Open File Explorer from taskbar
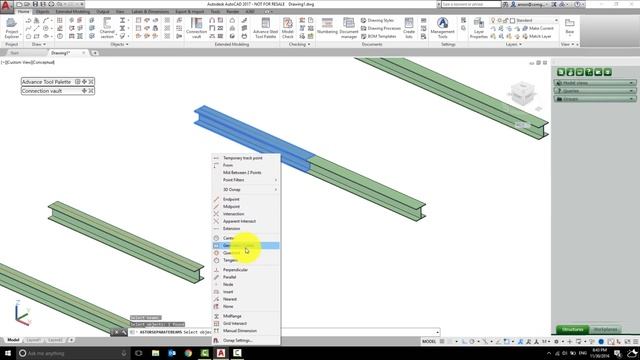 [x=156, y=353]
